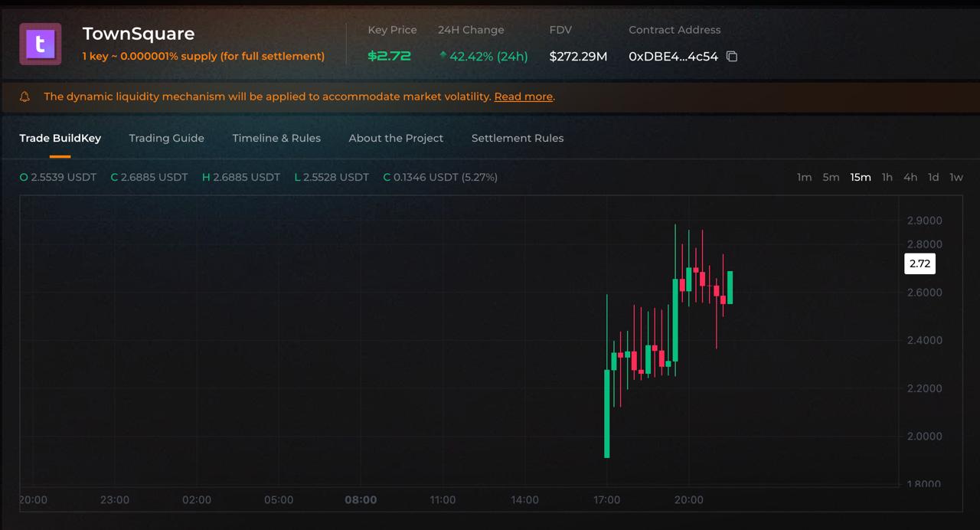Click the Contract Address label
Image resolution: width=980 pixels, height=530 pixels.
(x=675, y=30)
